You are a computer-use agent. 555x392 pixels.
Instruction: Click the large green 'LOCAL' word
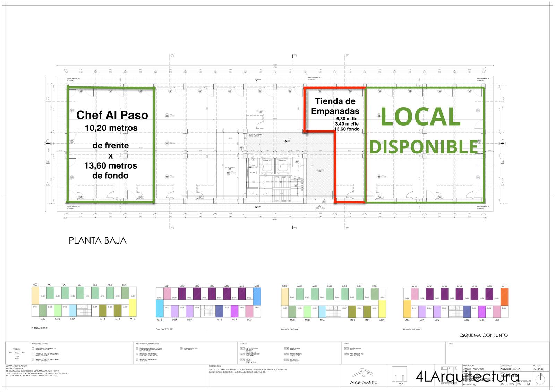(x=420, y=117)
